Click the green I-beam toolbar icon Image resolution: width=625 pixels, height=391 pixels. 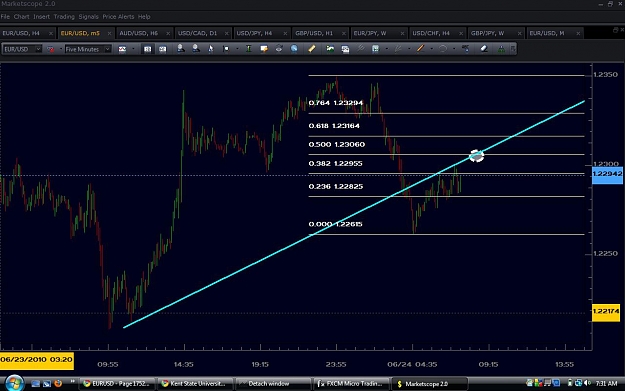[248, 49]
